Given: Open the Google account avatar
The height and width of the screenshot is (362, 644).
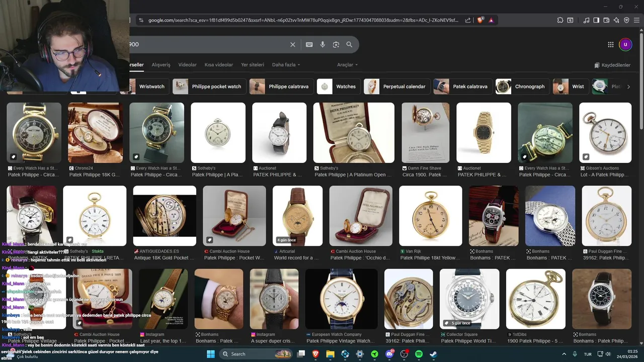Looking at the screenshot, I should [x=625, y=44].
